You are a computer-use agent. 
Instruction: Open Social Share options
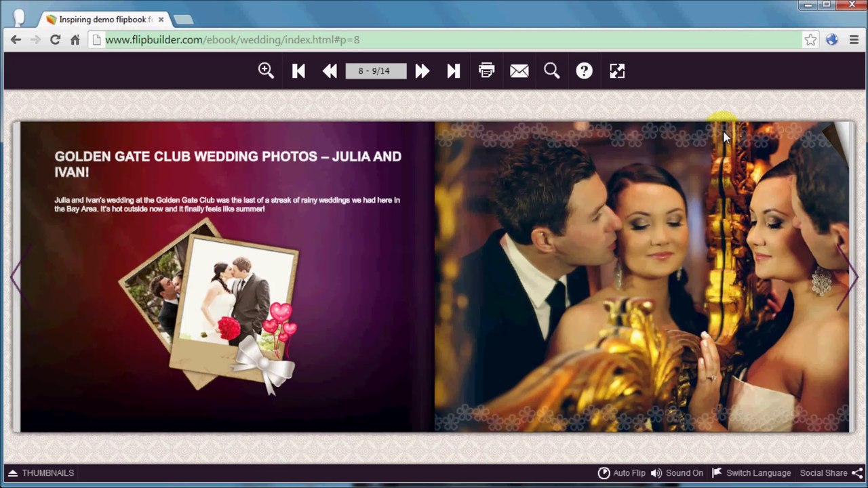tap(831, 473)
